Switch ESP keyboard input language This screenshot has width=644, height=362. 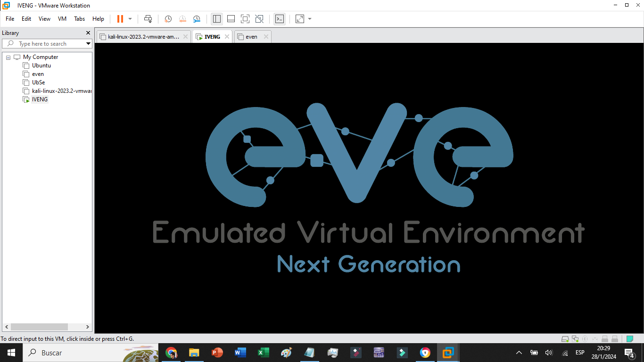[x=580, y=353]
